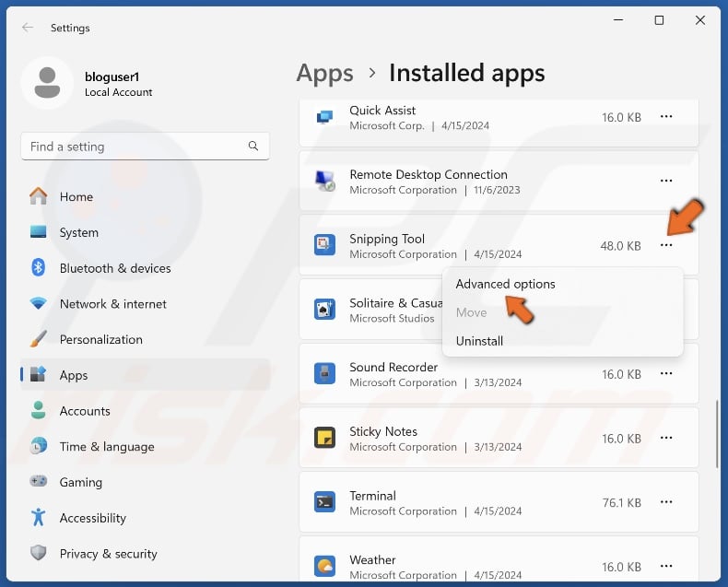
Task: Open more options for Quick Assist
Action: (666, 116)
